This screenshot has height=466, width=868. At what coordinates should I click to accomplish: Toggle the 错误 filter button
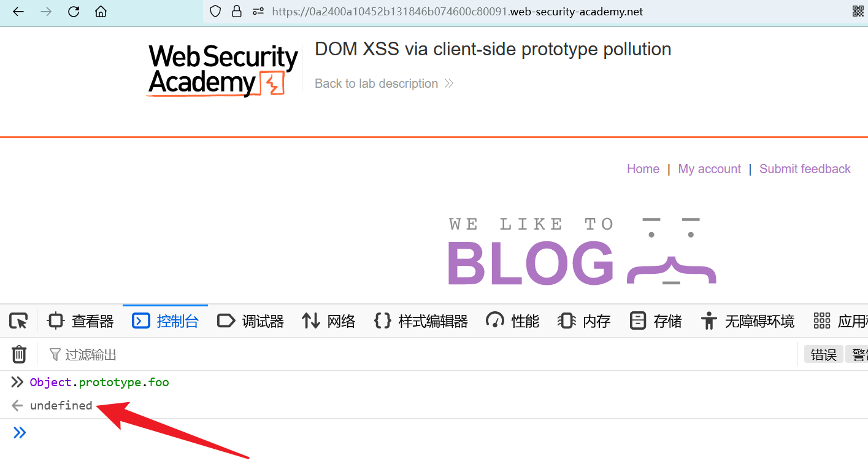click(823, 354)
